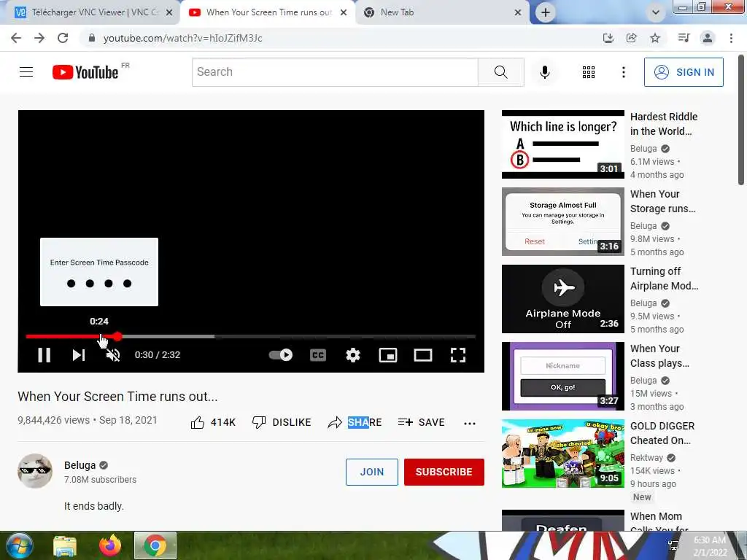Open 'When Your Storage runs' video title

click(662, 201)
